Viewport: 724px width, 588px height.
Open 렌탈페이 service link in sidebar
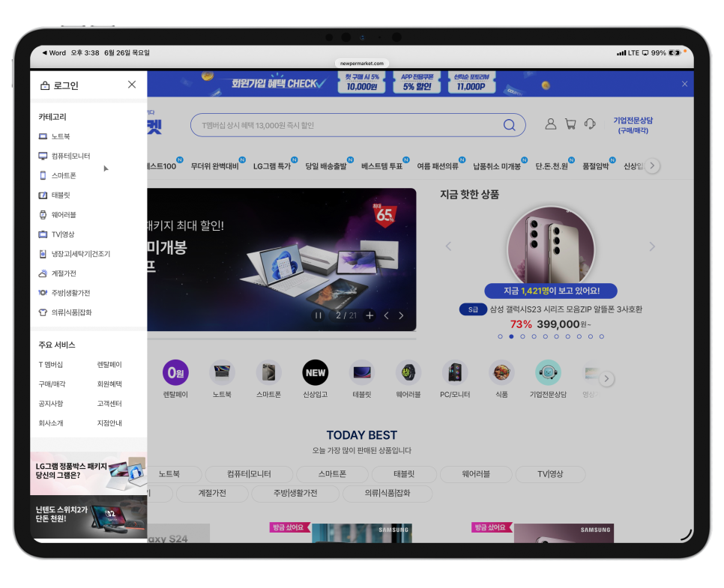click(x=109, y=365)
